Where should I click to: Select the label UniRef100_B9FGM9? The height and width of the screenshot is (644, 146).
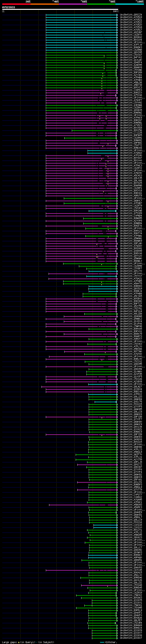point(131,72)
